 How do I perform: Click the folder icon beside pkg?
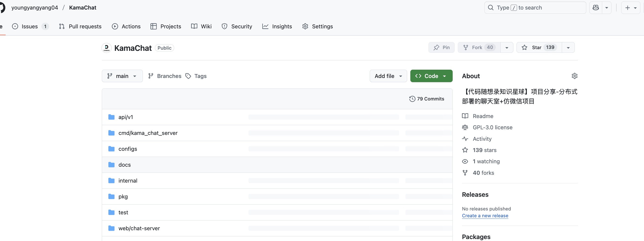111,197
